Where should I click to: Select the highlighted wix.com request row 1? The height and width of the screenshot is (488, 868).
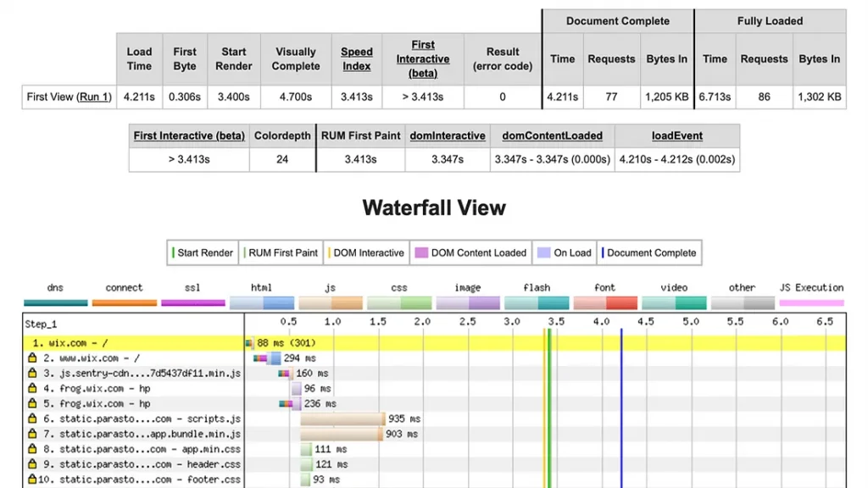127,343
